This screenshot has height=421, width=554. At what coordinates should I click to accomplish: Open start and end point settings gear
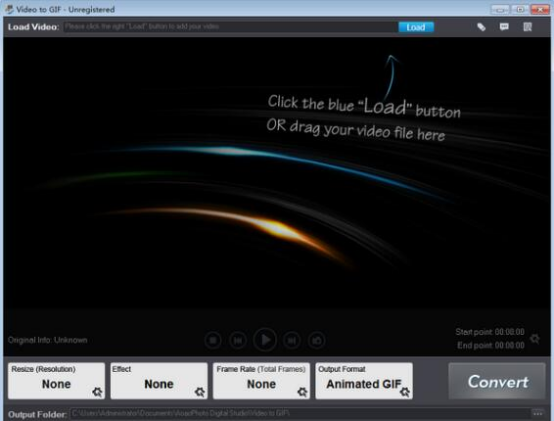pos(535,339)
